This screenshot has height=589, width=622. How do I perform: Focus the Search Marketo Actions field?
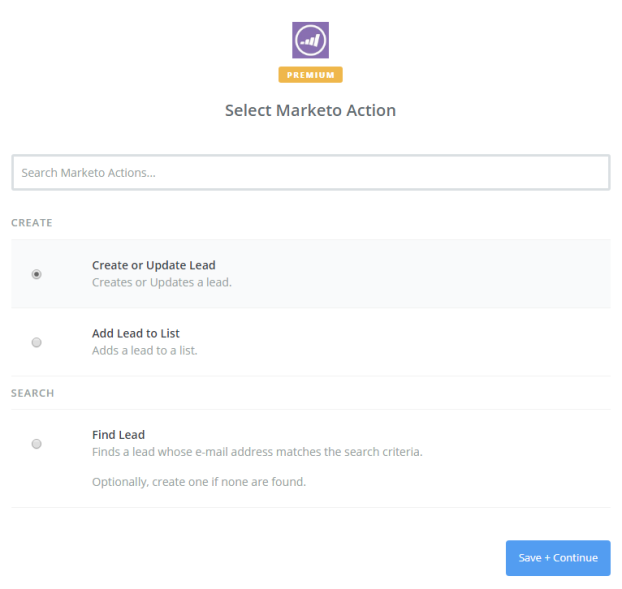pyautogui.click(x=310, y=173)
